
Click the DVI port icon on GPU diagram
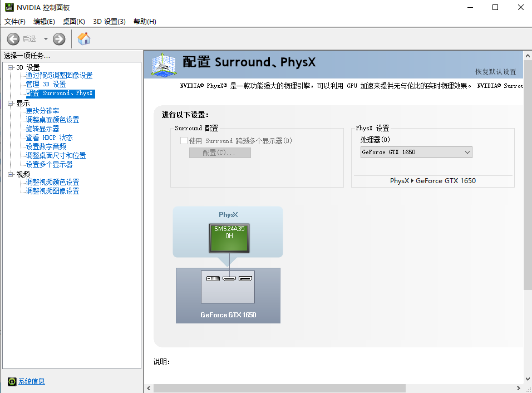point(213,278)
